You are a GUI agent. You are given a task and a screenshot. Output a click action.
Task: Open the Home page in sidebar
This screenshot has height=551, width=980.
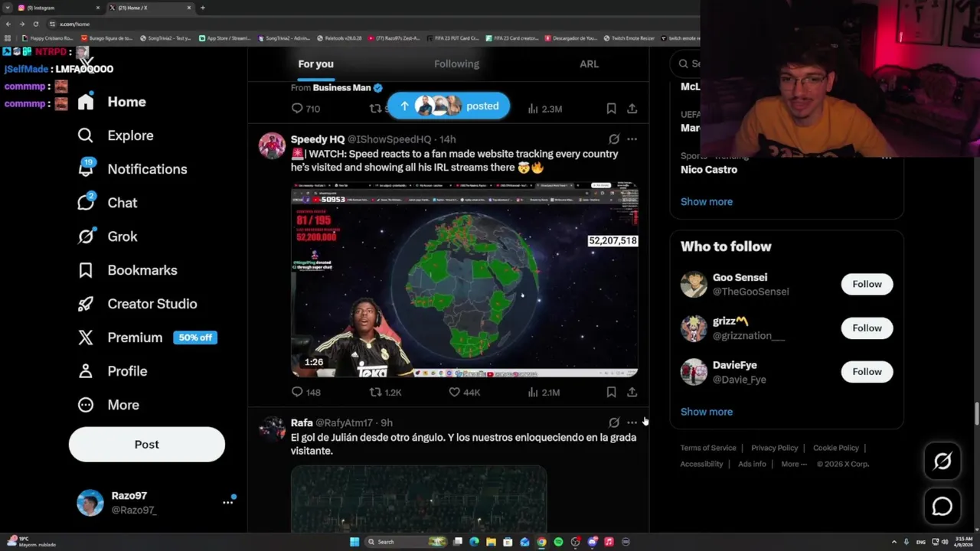pos(112,102)
